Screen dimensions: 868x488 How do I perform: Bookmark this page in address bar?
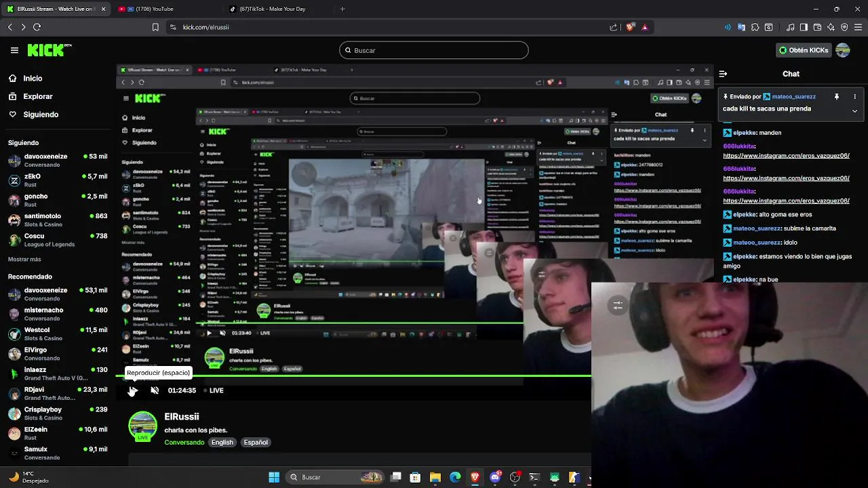click(x=155, y=27)
